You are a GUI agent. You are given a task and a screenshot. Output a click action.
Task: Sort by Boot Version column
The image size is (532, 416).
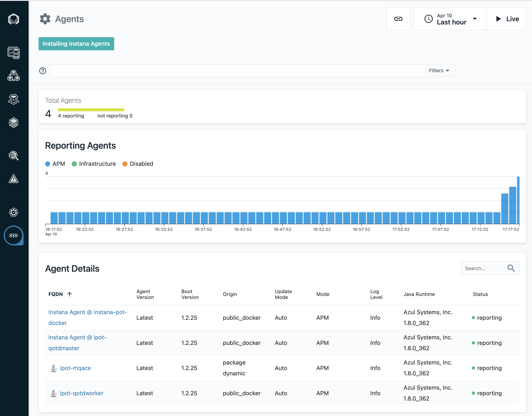190,294
